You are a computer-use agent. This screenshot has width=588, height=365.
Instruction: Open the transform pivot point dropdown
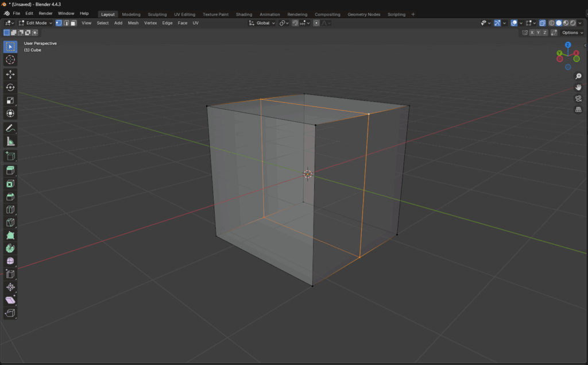284,23
